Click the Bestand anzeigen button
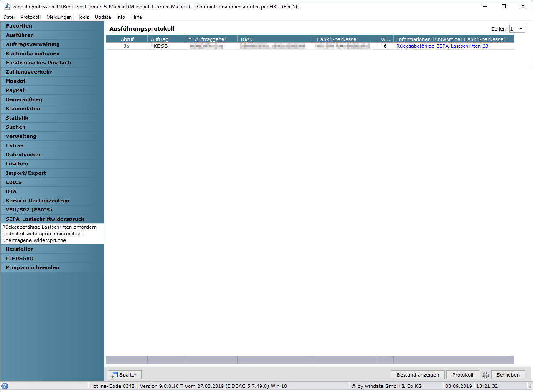This screenshot has width=533, height=392. tap(418, 375)
